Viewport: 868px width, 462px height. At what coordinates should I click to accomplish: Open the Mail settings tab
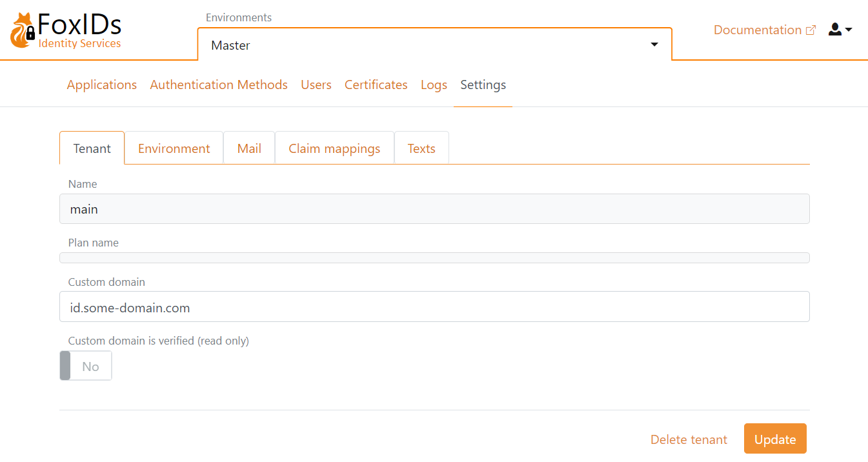249,148
